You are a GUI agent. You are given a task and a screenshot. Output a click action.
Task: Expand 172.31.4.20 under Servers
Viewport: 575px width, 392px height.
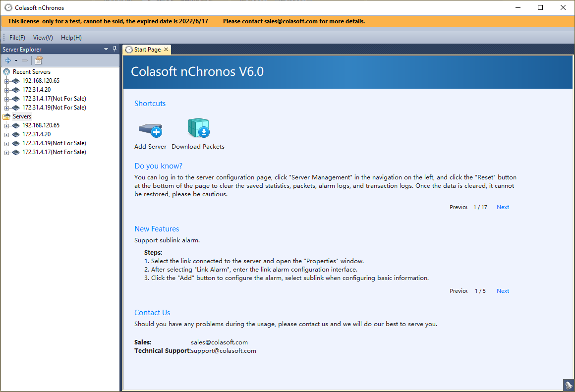[6, 134]
